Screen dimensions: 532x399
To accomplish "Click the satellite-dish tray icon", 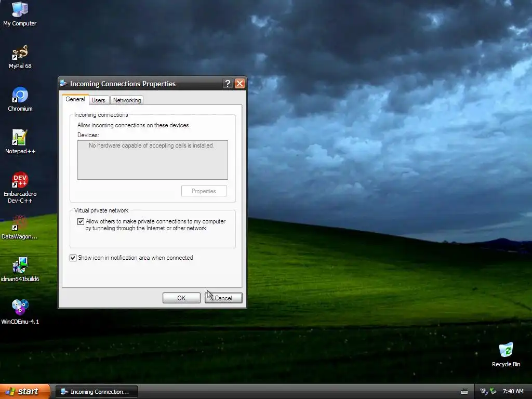I will click(x=484, y=391).
